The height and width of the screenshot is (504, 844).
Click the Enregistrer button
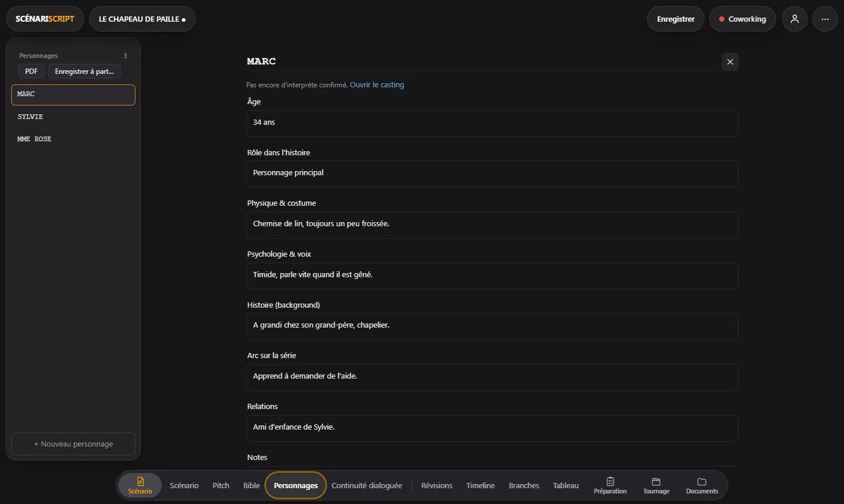tap(676, 19)
